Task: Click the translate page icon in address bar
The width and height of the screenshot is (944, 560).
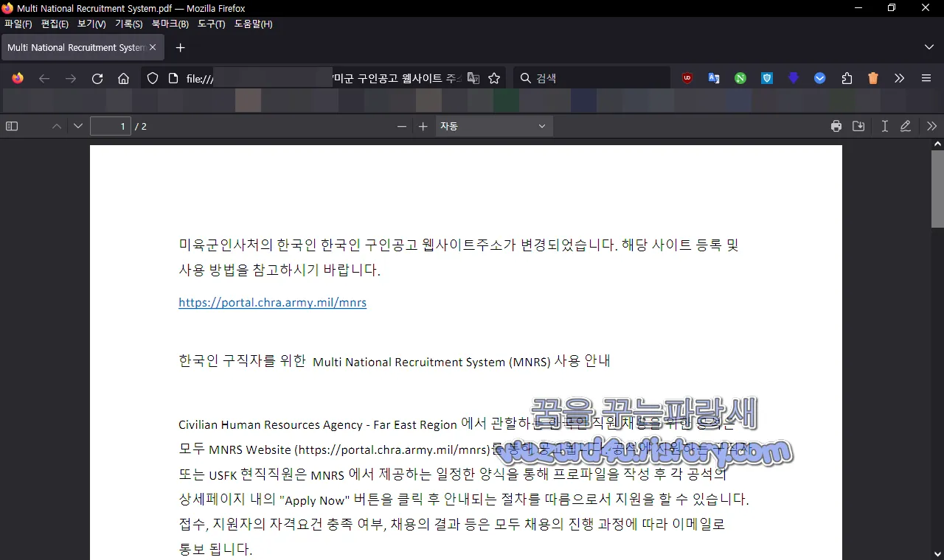Action: [x=473, y=78]
